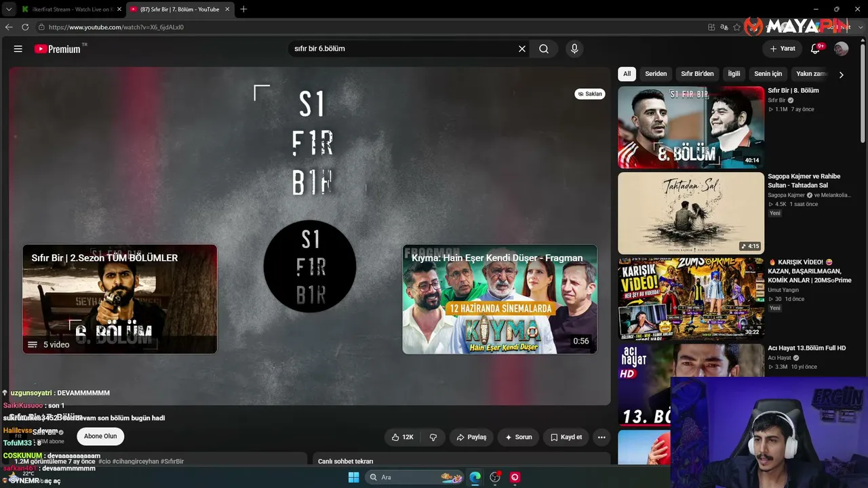The width and height of the screenshot is (868, 488).
Task: Select the All filter chip
Action: (x=627, y=74)
